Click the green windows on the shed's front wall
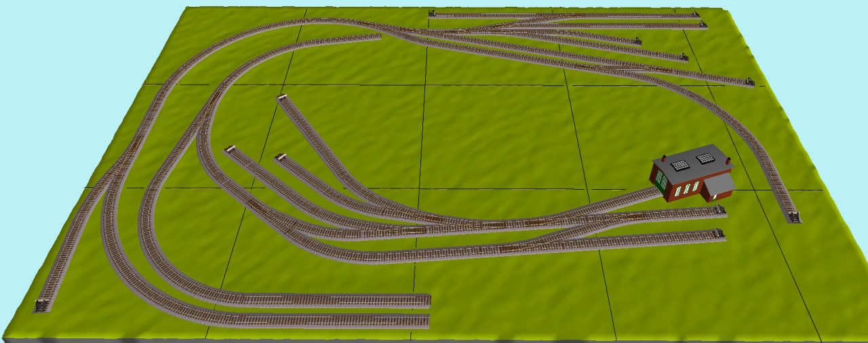Screen dimensions: 868x343 tap(686, 188)
